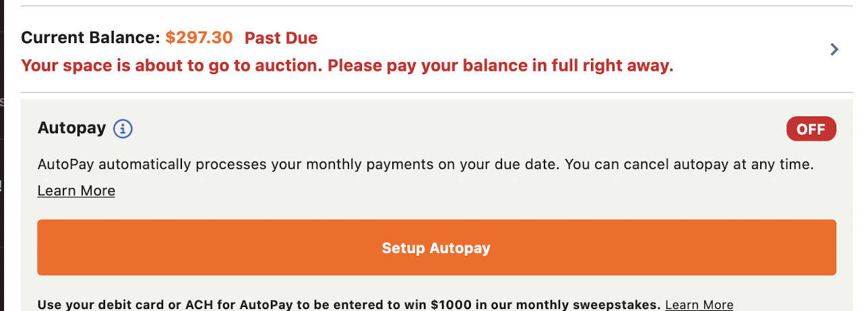Open Learn More link under Autopay description

pyautogui.click(x=76, y=191)
